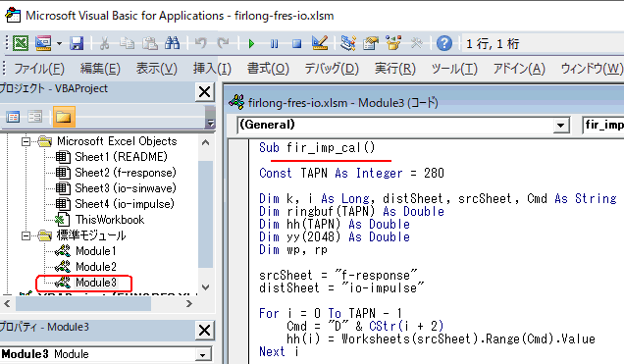Image resolution: width=624 pixels, height=364 pixels.
Task: Close the プロパティ - Module3 pane
Action: tap(204, 331)
